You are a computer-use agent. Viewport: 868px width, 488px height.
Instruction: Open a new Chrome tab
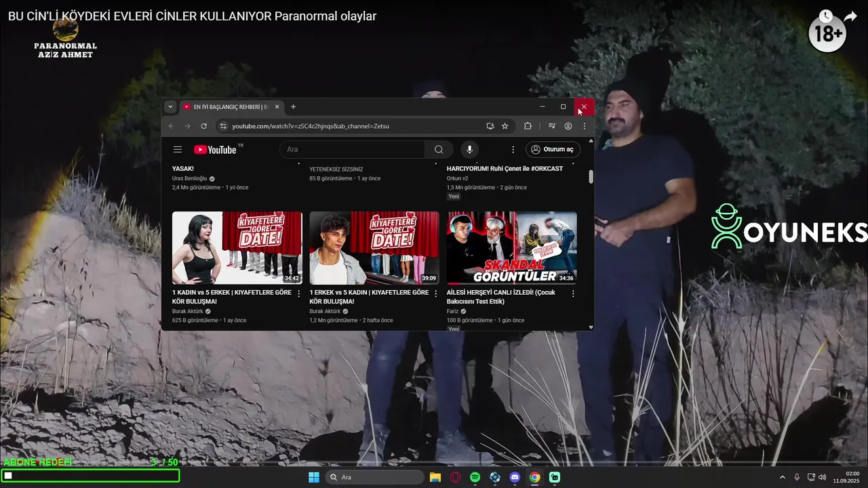pos(294,106)
